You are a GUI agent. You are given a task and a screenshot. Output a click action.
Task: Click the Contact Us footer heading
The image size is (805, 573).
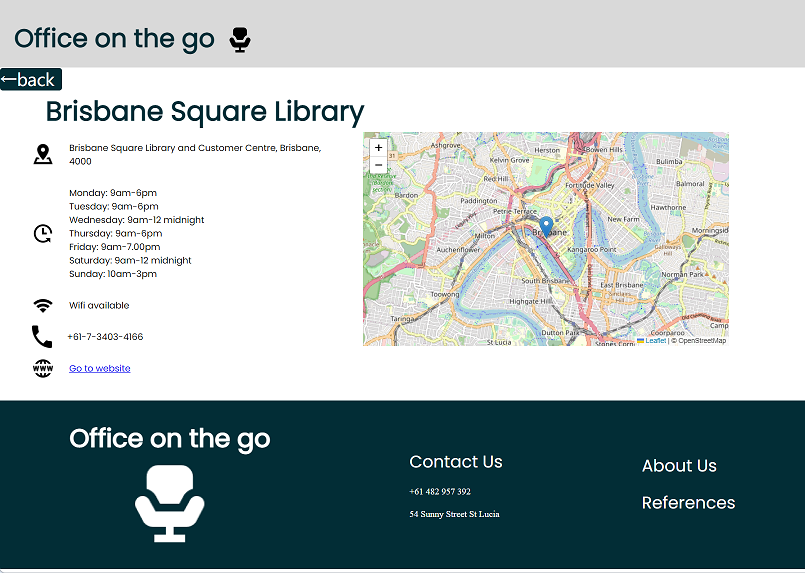coord(456,462)
